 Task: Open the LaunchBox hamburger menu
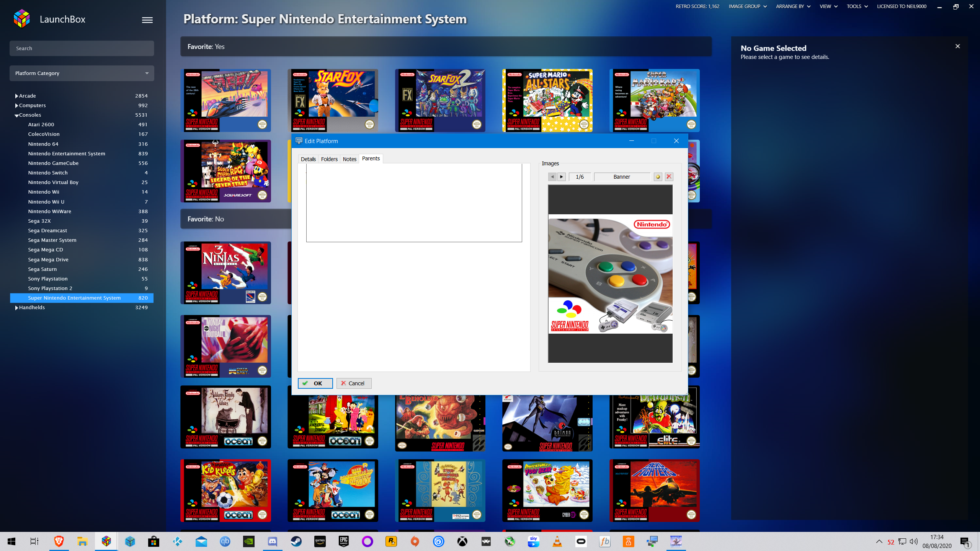(147, 20)
